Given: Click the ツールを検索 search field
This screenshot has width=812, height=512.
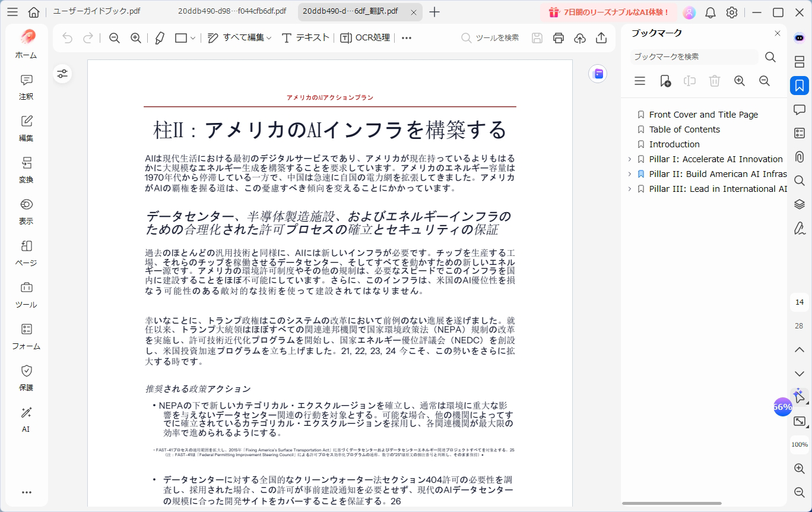Looking at the screenshot, I should tap(490, 38).
